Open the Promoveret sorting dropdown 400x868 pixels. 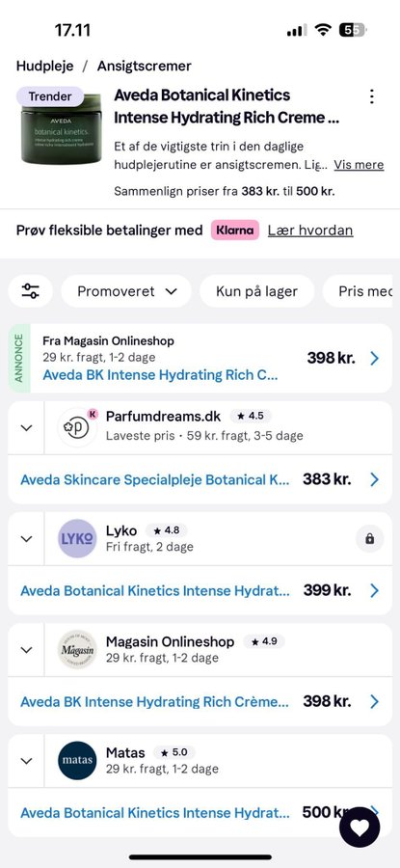[126, 291]
